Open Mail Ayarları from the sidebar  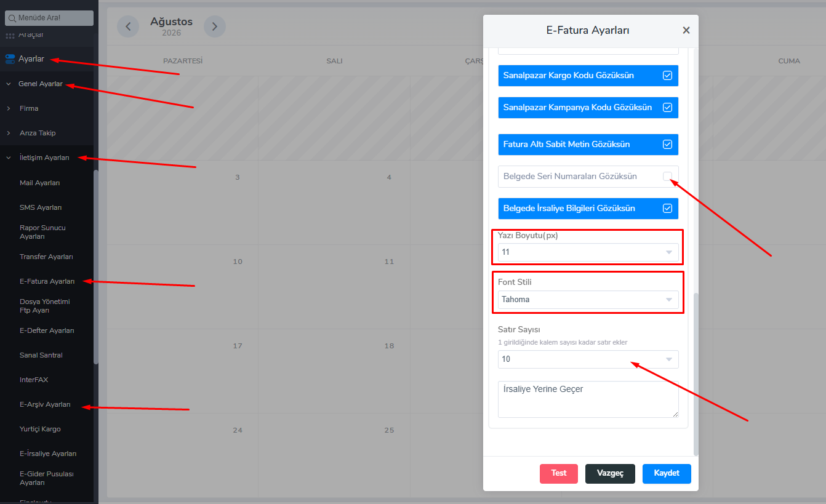tap(39, 183)
